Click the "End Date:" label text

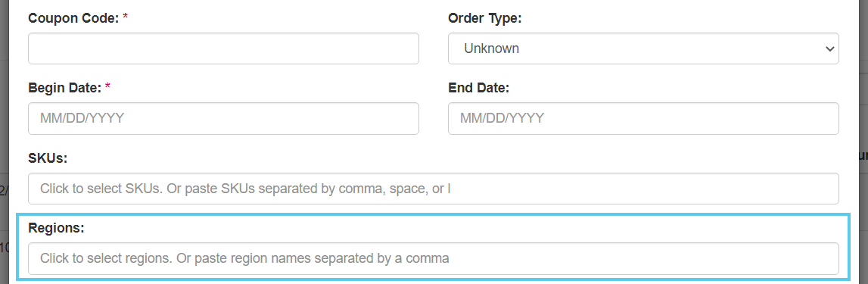(478, 87)
